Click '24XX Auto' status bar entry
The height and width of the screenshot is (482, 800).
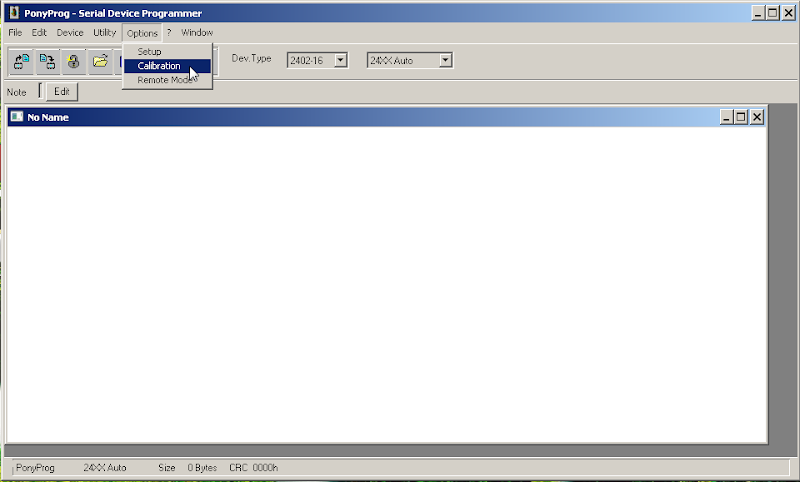105,468
